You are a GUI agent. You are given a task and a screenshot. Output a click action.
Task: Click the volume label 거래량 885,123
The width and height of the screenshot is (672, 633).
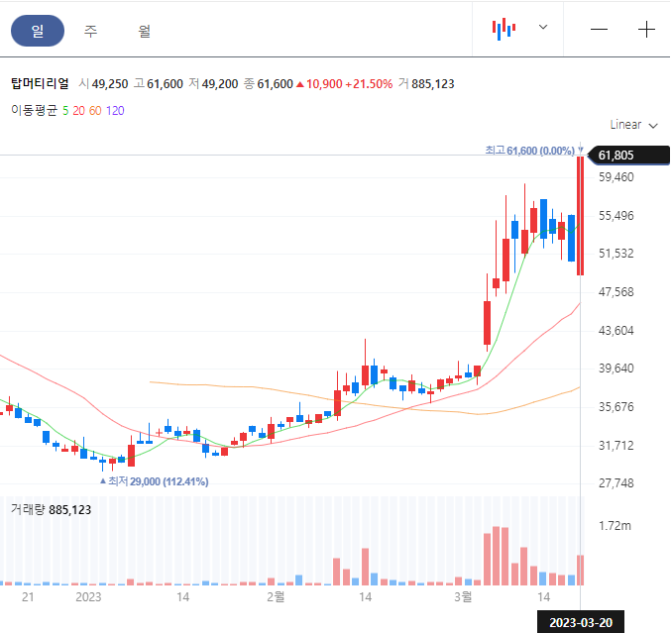pyautogui.click(x=51, y=509)
